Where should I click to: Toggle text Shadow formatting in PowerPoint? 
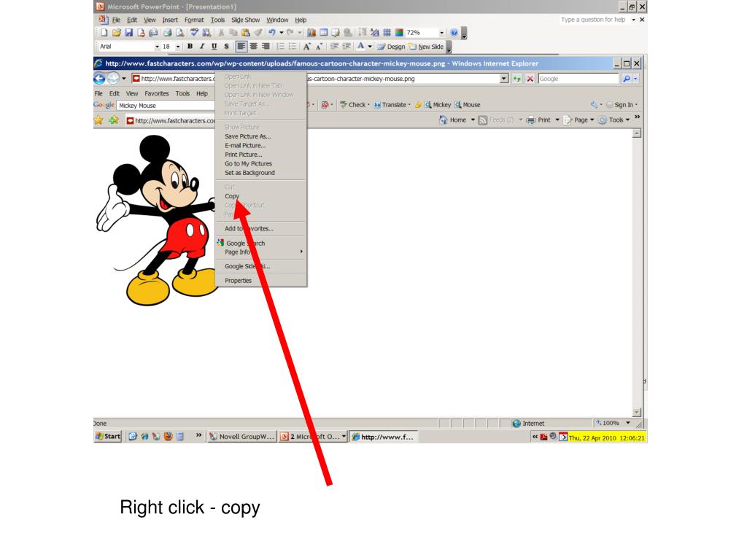[x=226, y=46]
